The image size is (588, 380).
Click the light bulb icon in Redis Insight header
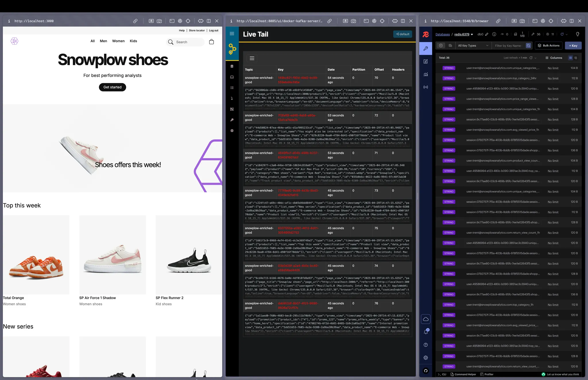coord(577,34)
